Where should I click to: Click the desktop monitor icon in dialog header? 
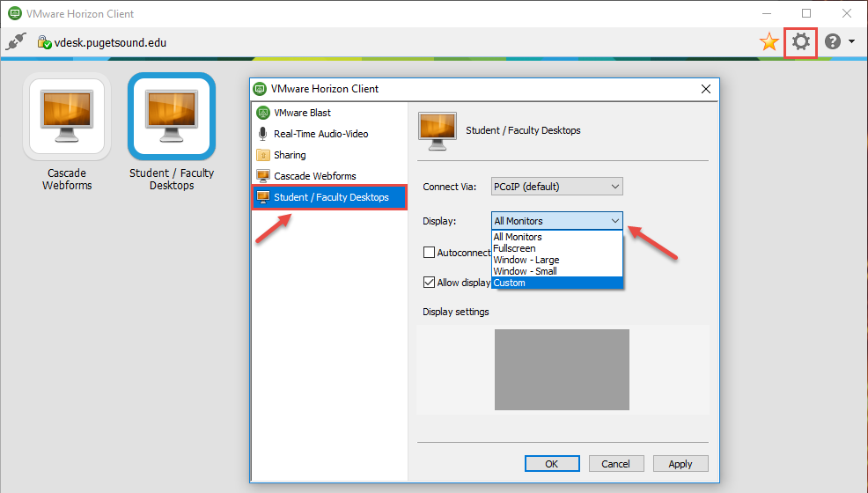438,130
